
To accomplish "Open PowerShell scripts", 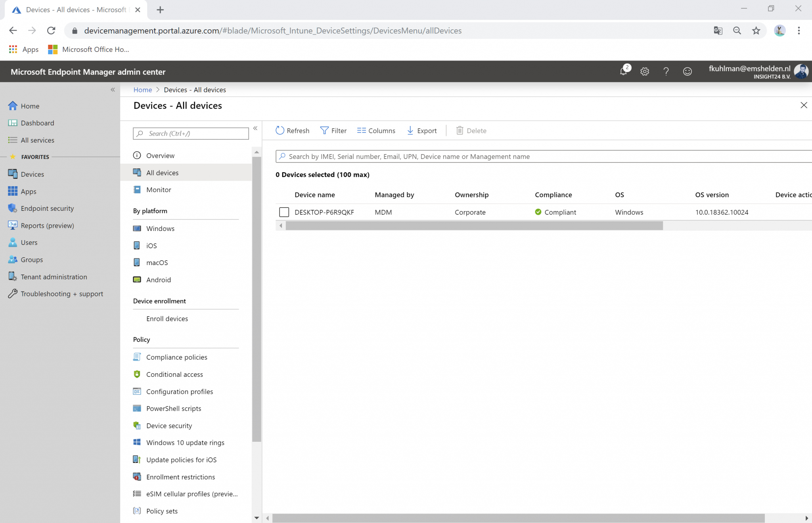I will (x=173, y=408).
